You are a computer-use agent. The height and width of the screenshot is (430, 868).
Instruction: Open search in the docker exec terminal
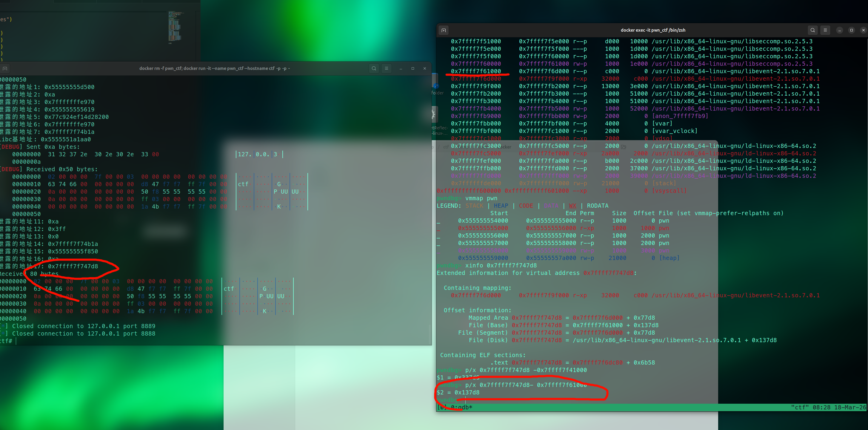coord(813,30)
